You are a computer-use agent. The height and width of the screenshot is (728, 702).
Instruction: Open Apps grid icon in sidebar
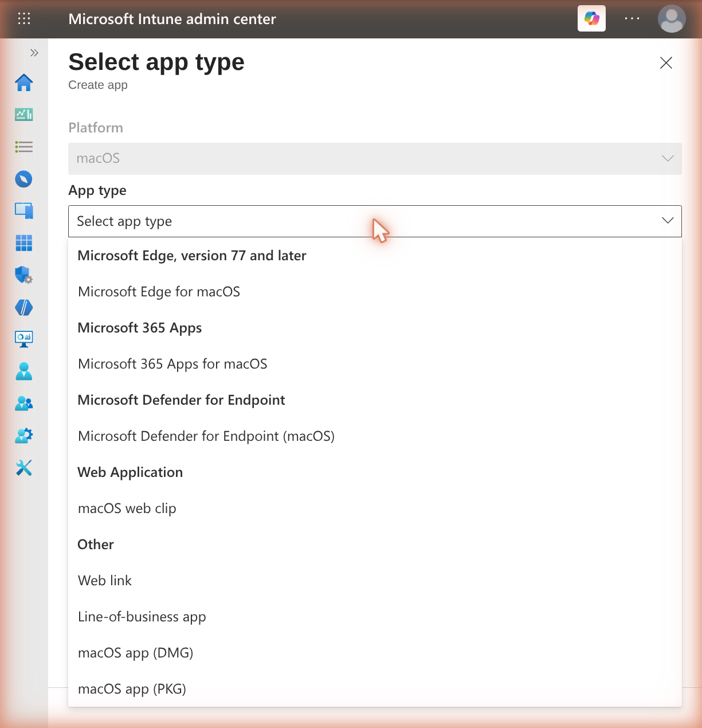(24, 243)
